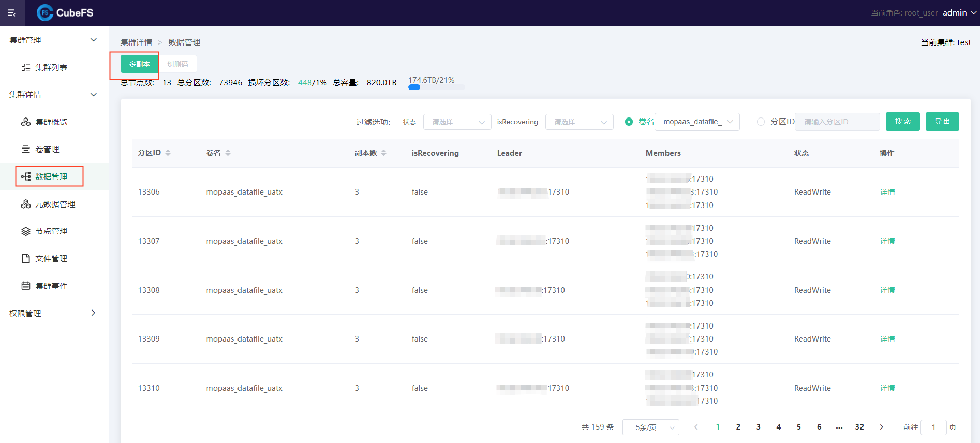This screenshot has height=443, width=980.
Task: Open 详情 for partition 13308
Action: pyautogui.click(x=887, y=290)
